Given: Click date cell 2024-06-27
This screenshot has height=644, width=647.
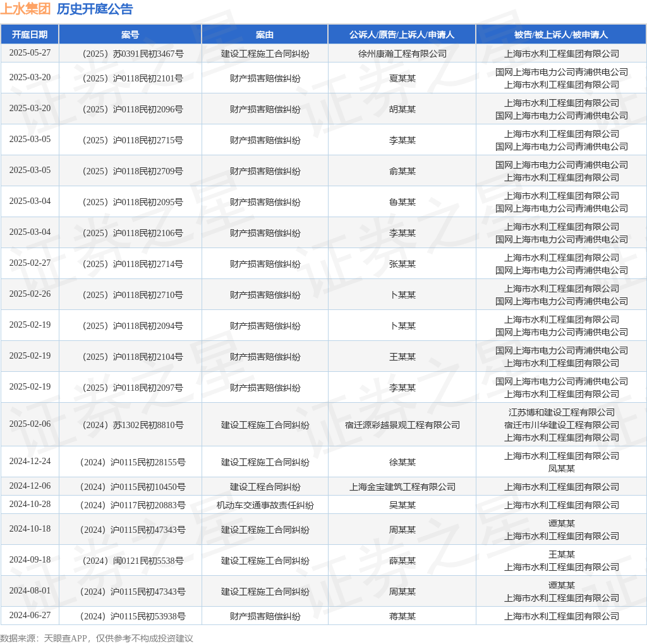Looking at the screenshot, I should click(x=30, y=616).
